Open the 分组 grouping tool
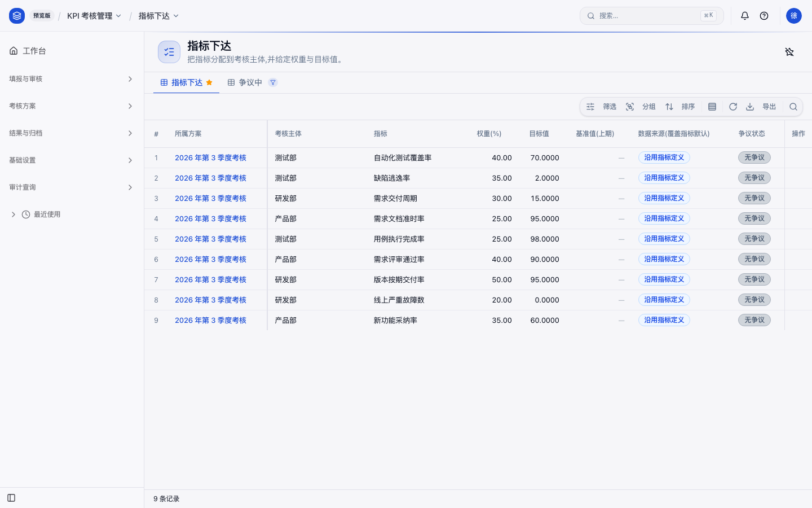 [641, 107]
